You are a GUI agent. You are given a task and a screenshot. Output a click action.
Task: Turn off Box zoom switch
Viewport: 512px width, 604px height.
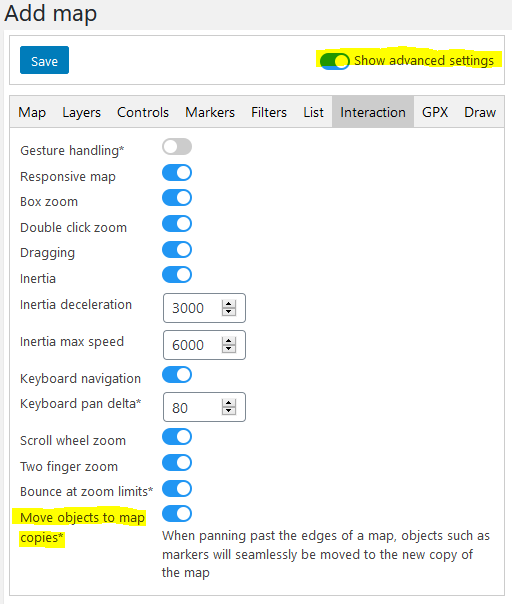pyautogui.click(x=177, y=198)
